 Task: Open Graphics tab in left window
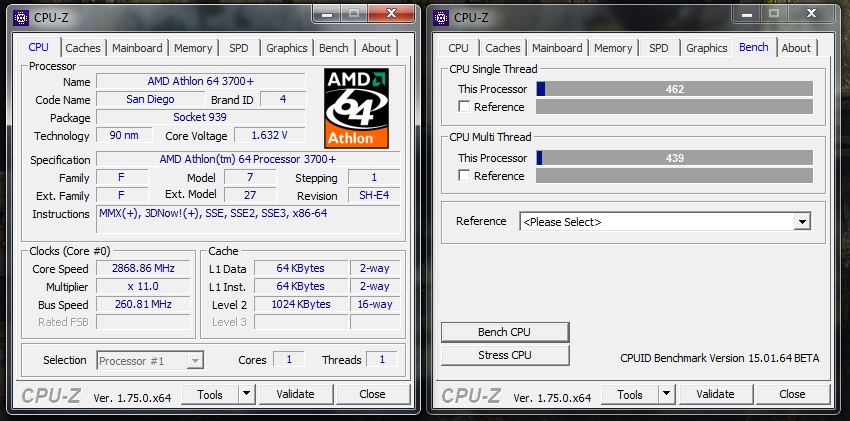click(x=287, y=48)
